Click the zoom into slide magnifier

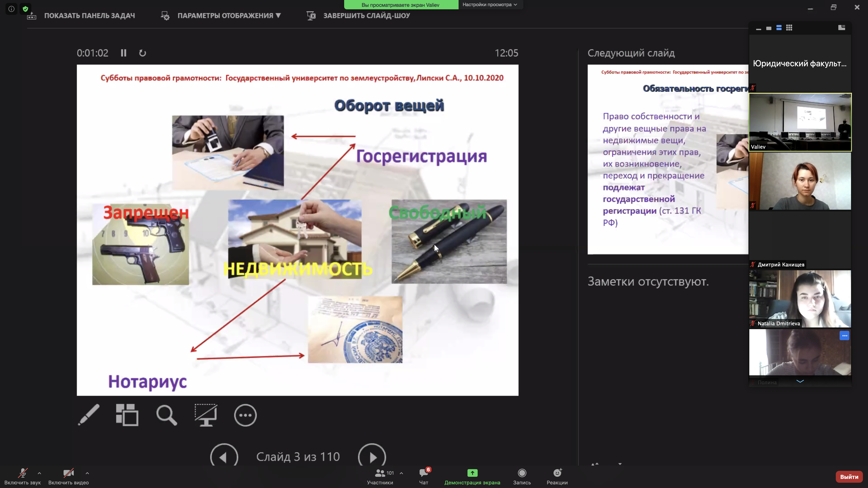(166, 415)
